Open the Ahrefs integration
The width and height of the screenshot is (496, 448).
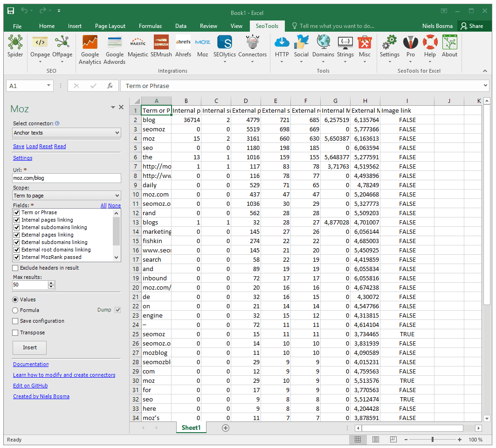click(183, 44)
